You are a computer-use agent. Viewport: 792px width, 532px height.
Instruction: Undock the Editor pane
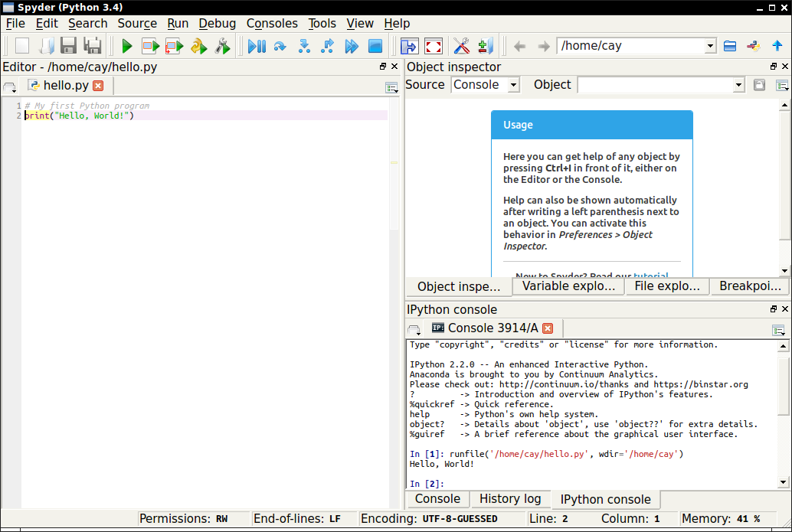point(383,66)
